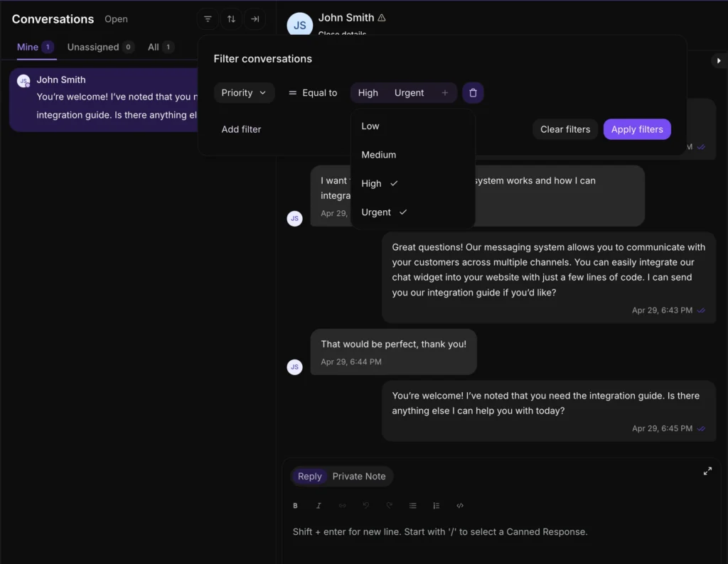Toggle italic formatting in reply editor
The height and width of the screenshot is (564, 728).
(318, 506)
